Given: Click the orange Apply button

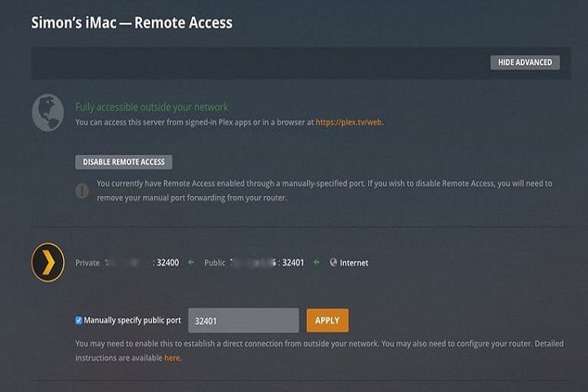Looking at the screenshot, I should click(327, 321).
